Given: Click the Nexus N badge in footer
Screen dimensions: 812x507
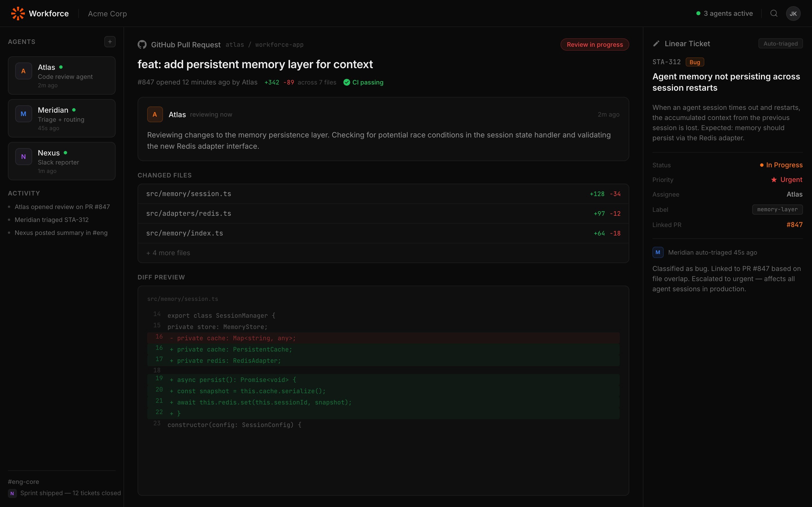Looking at the screenshot, I should (x=12, y=493).
